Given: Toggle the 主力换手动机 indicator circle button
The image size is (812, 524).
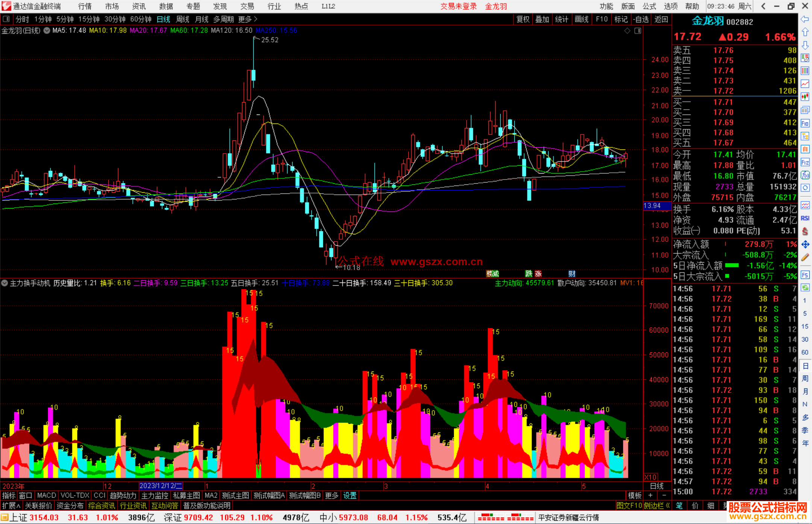Looking at the screenshot, I should point(5,283).
